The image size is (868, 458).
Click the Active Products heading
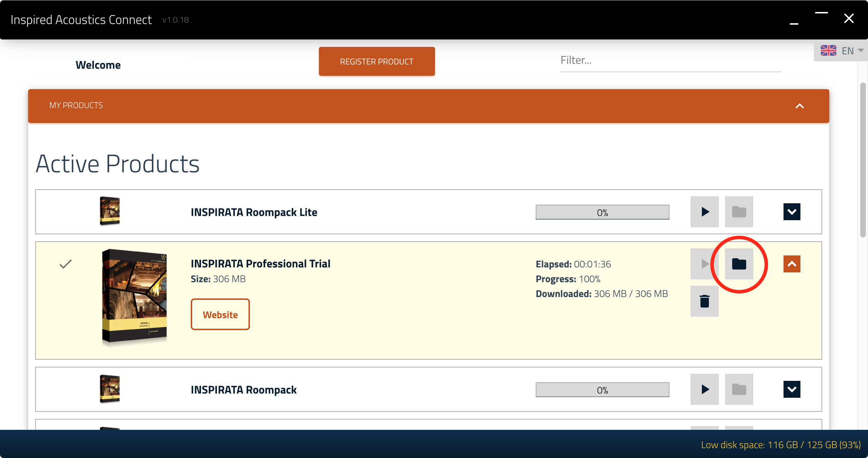118,164
